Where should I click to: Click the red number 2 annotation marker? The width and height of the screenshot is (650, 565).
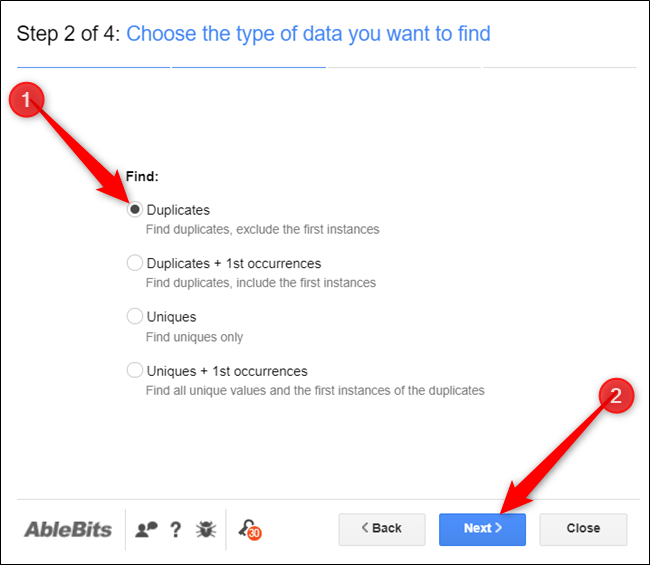[615, 395]
